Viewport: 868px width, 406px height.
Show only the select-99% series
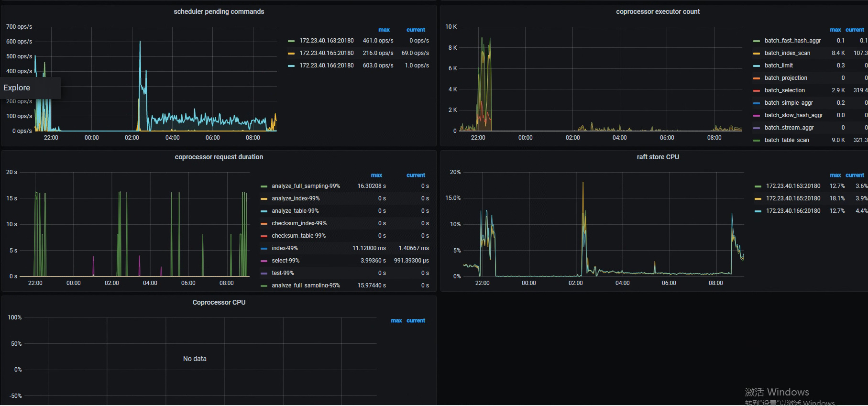(x=286, y=261)
